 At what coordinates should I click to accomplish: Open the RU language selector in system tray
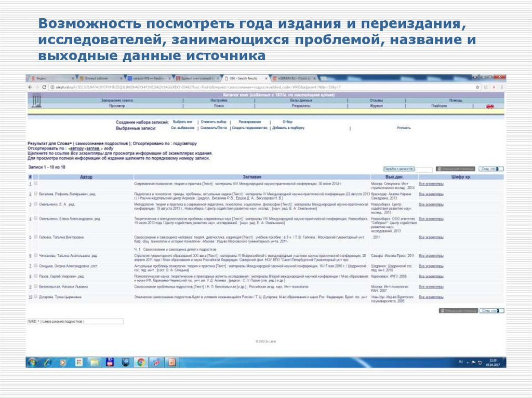tap(461, 363)
